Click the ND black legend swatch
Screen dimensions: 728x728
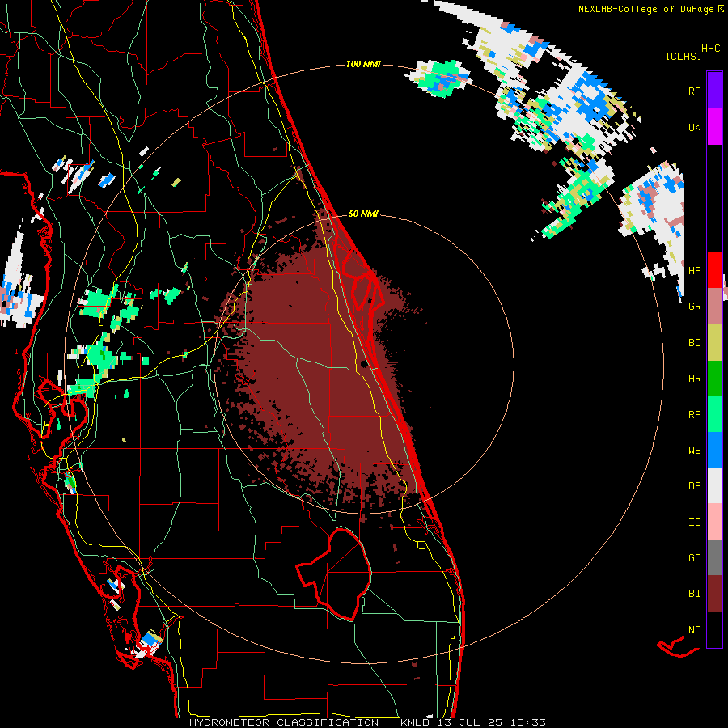714,629
